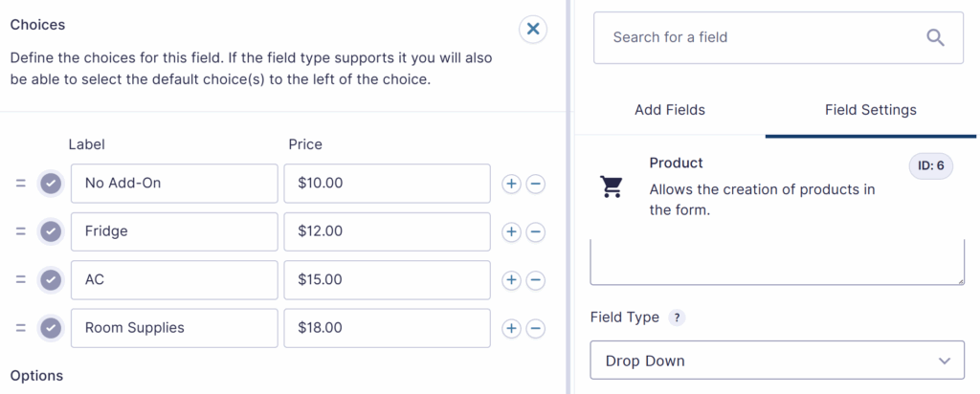Select AC as the default choice
980x394 pixels.
tap(51, 280)
